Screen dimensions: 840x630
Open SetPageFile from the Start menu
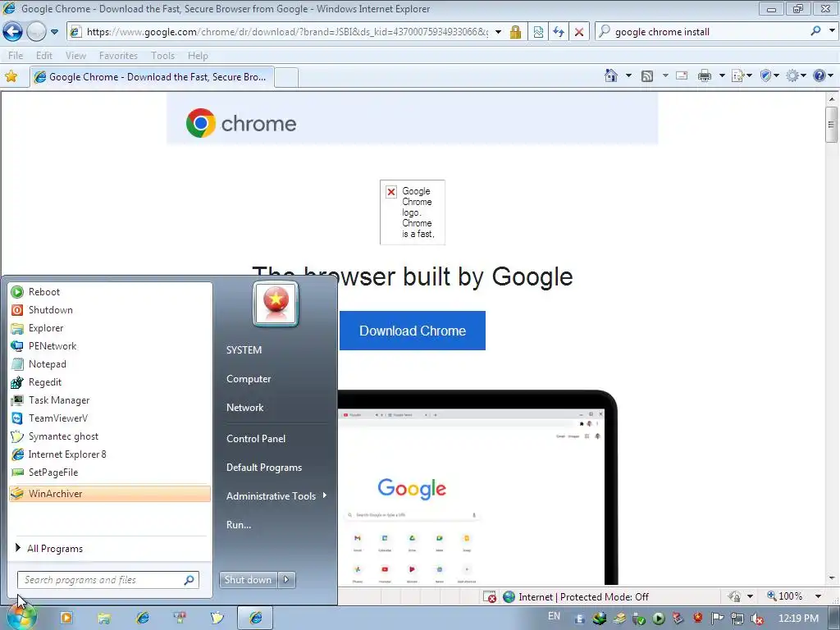[x=110, y=472]
